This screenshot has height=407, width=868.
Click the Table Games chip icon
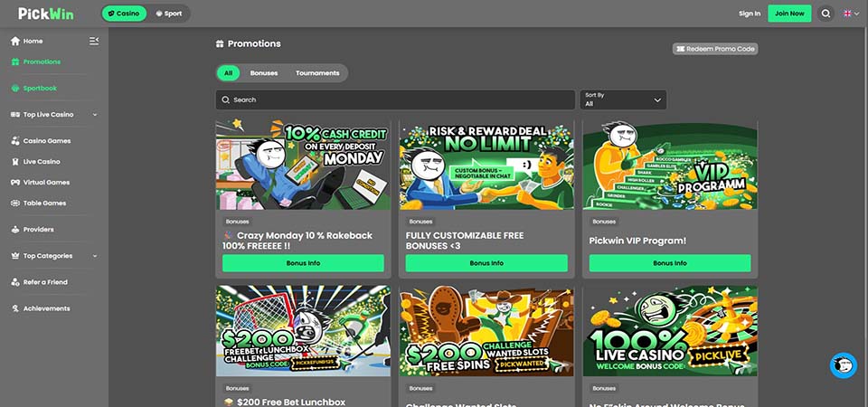[x=15, y=203]
